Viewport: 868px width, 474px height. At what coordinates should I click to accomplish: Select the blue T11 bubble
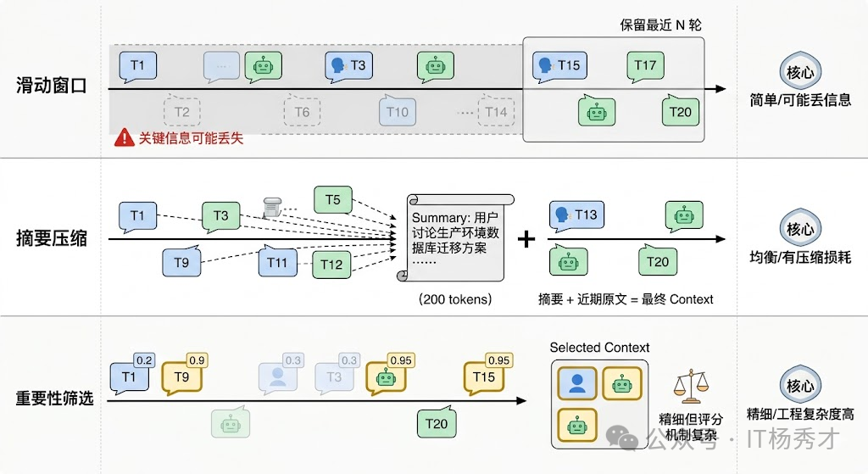point(278,262)
